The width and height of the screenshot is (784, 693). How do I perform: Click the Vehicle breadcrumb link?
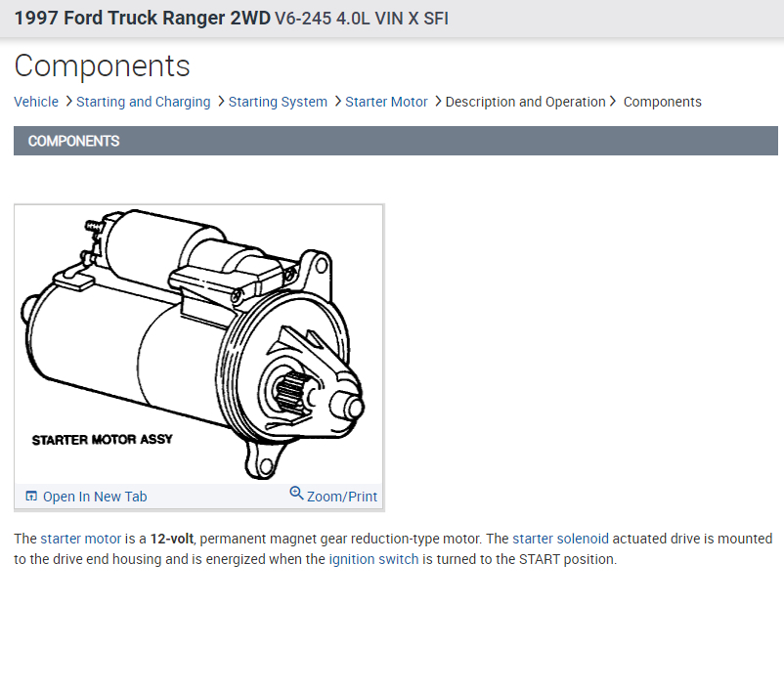pos(36,102)
